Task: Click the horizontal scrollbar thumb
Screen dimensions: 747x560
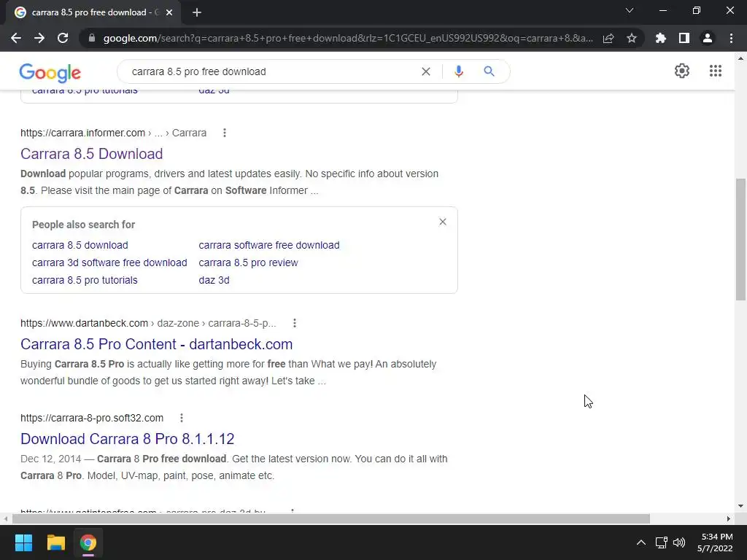Action: (x=330, y=518)
